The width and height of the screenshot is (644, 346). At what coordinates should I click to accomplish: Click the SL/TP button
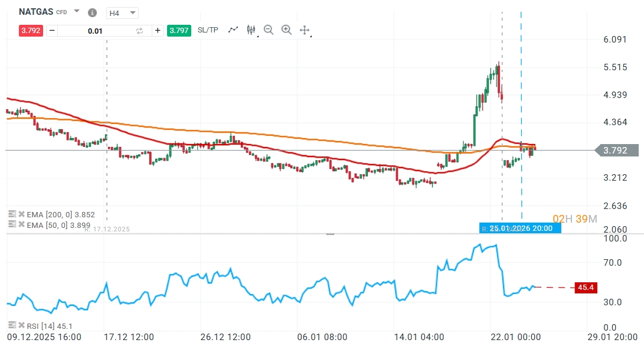point(207,31)
